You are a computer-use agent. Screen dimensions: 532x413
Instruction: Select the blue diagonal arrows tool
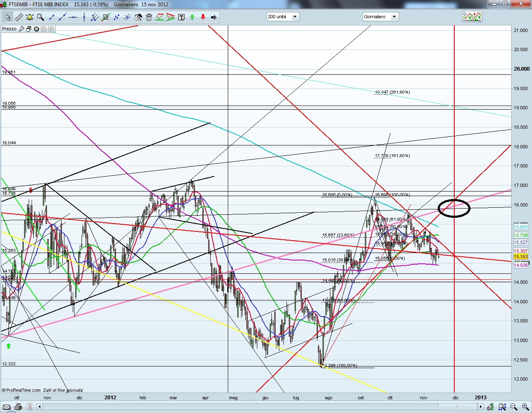pyautogui.click(x=117, y=17)
